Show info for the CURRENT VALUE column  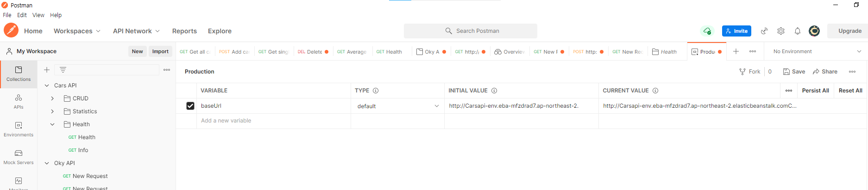[x=655, y=91]
